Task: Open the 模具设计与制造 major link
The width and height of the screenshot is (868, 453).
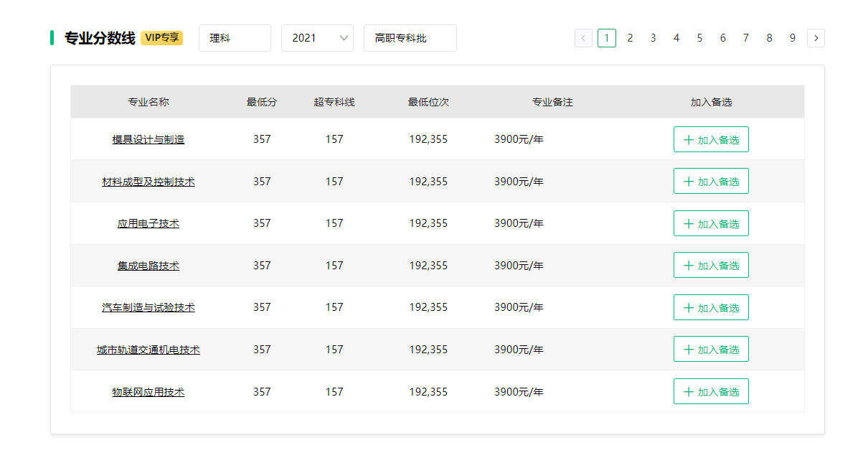Action: (148, 139)
